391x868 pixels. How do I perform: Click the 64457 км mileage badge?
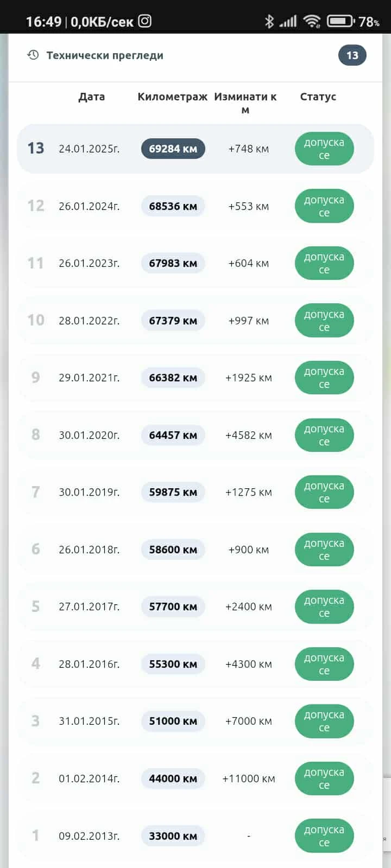173,435
